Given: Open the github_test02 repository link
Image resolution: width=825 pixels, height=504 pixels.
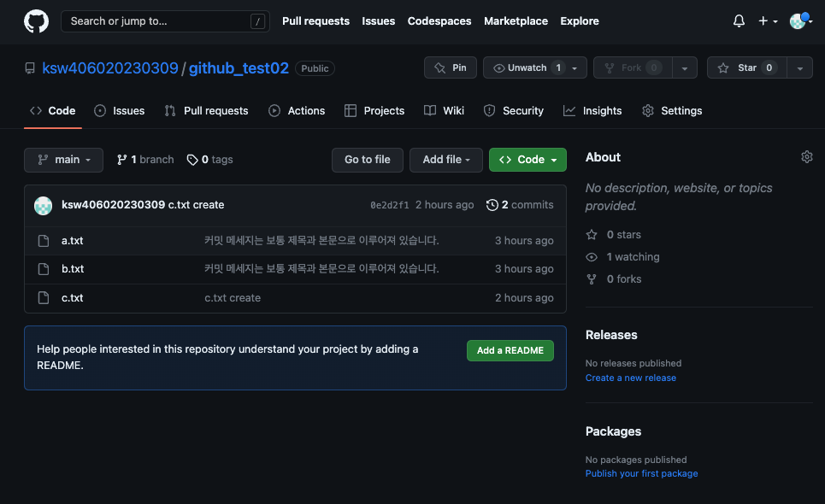Looking at the screenshot, I should tap(239, 68).
